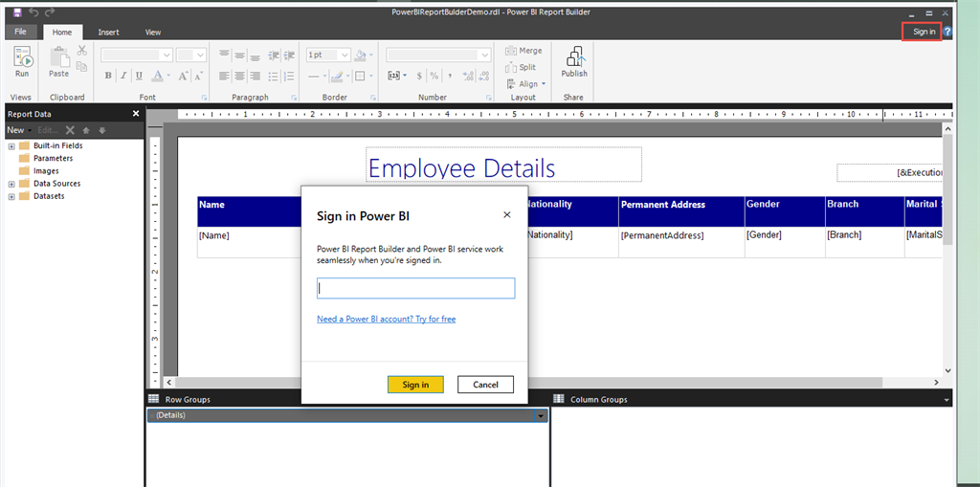
Task: Save the report using the floppy icon
Action: tap(17, 11)
